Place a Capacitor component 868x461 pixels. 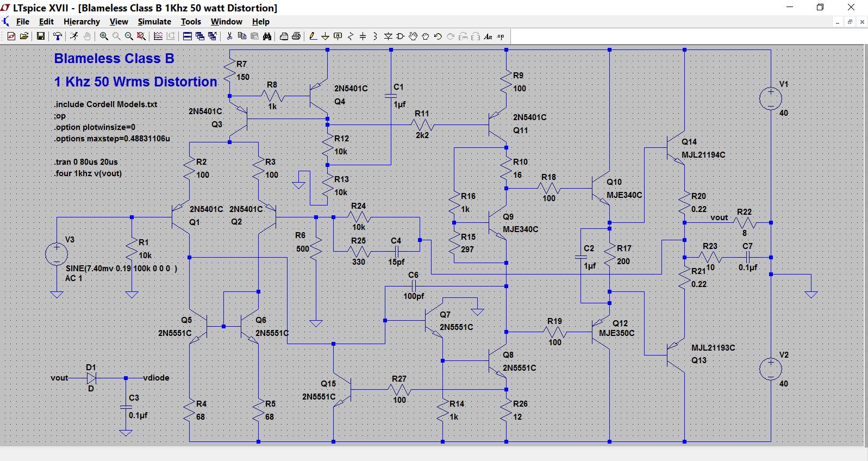363,36
